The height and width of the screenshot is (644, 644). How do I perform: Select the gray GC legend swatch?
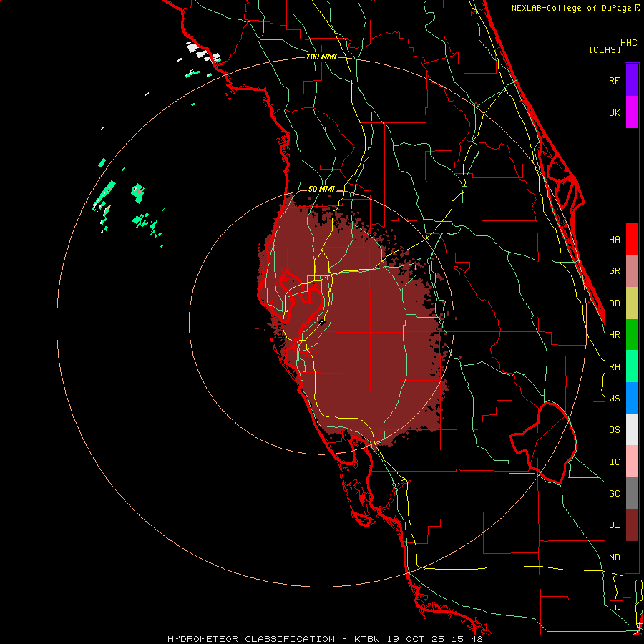(632, 493)
